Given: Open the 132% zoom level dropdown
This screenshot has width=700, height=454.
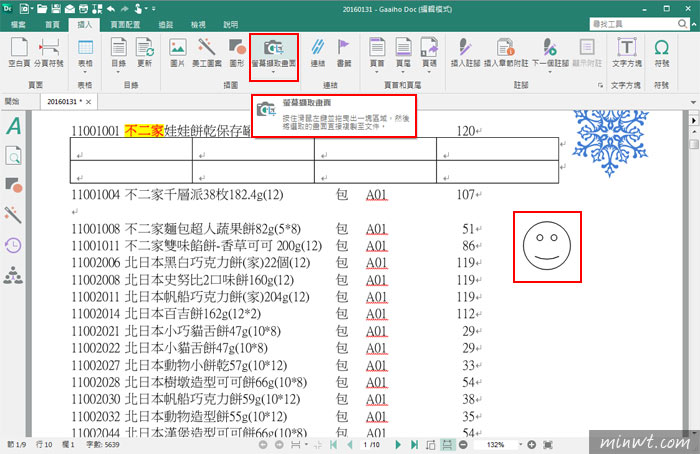Looking at the screenshot, I should tap(520, 445).
